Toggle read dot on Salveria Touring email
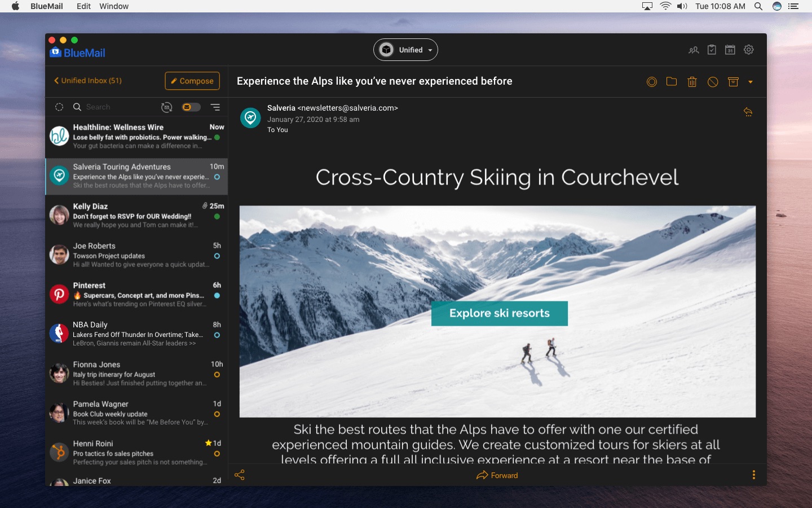 click(217, 177)
